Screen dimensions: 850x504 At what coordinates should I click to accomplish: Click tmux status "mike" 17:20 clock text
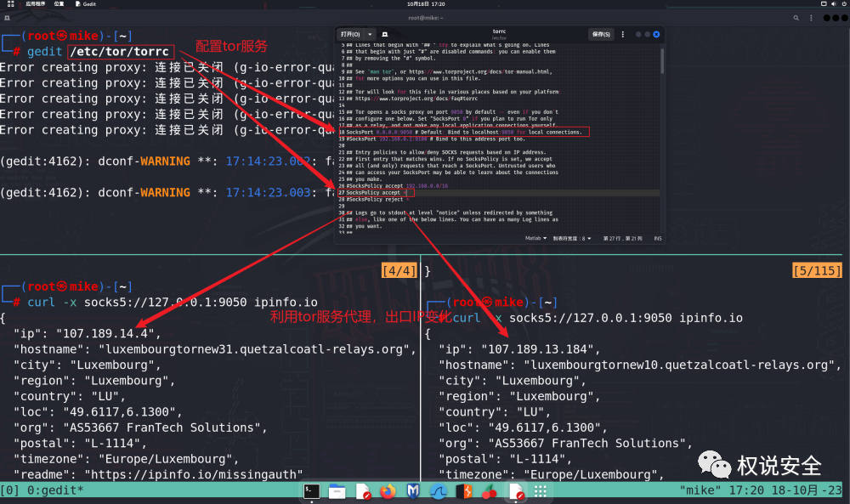[x=761, y=490]
